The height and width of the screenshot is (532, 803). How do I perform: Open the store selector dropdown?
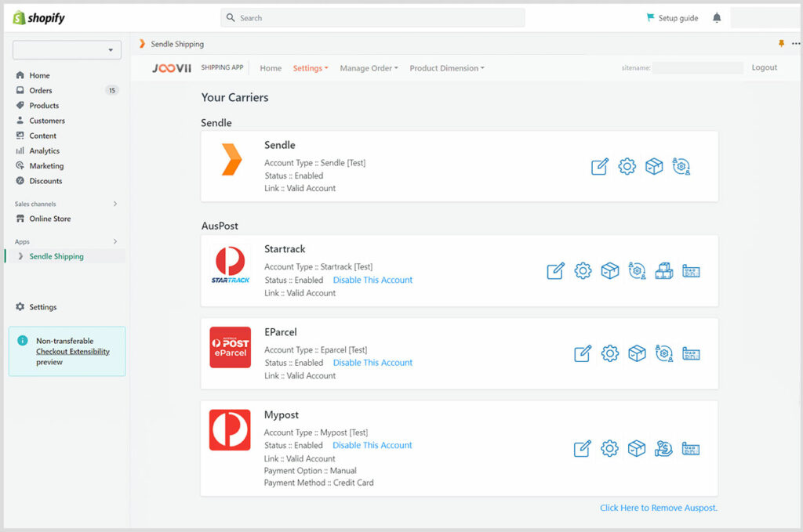coord(67,50)
